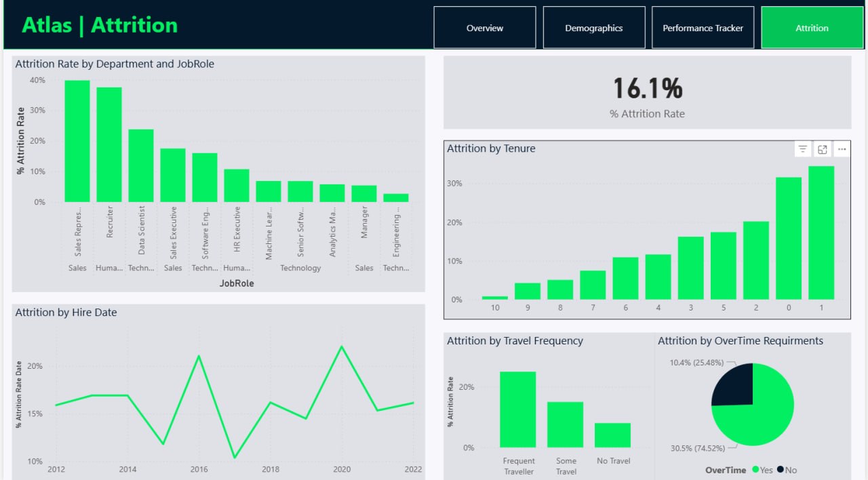This screenshot has width=868, height=480.
Task: Click '30.5% (74.52%)' pie data label
Action: [697, 448]
